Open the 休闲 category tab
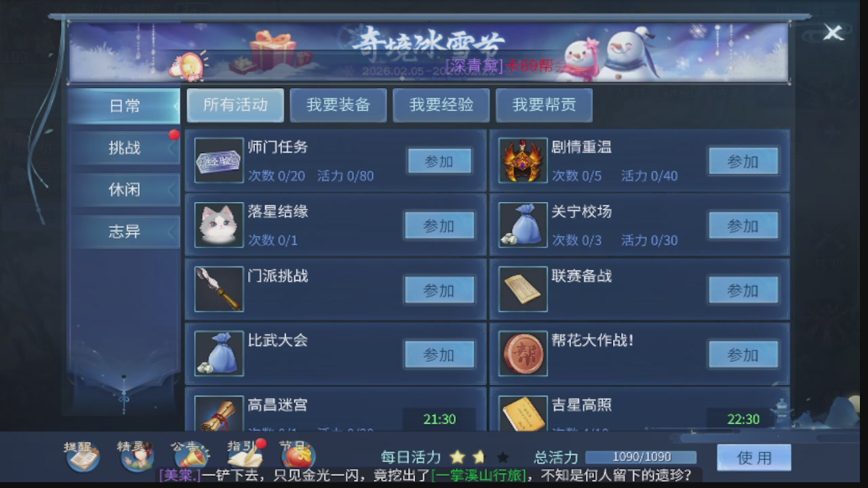Viewport: 868px width, 488px height. [x=124, y=190]
